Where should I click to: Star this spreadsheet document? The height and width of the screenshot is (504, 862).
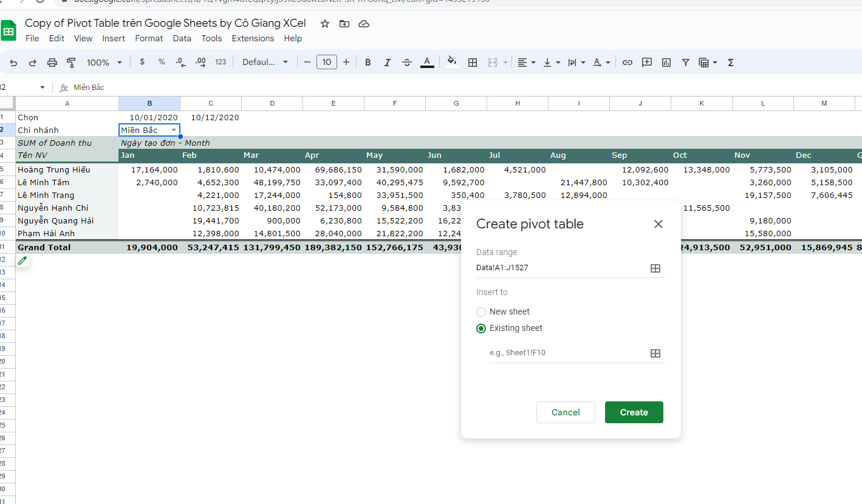[x=325, y=24]
